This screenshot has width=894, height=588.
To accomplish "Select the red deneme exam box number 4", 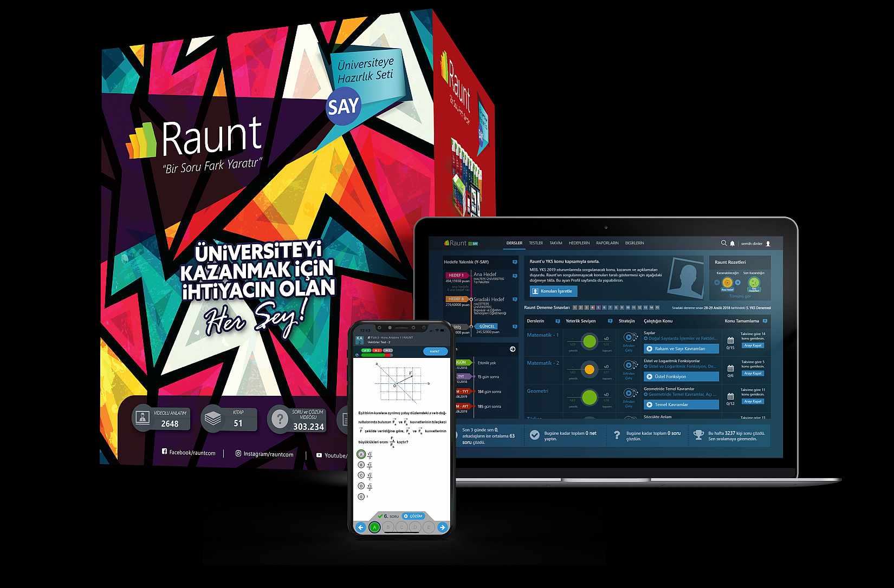I will 593,308.
